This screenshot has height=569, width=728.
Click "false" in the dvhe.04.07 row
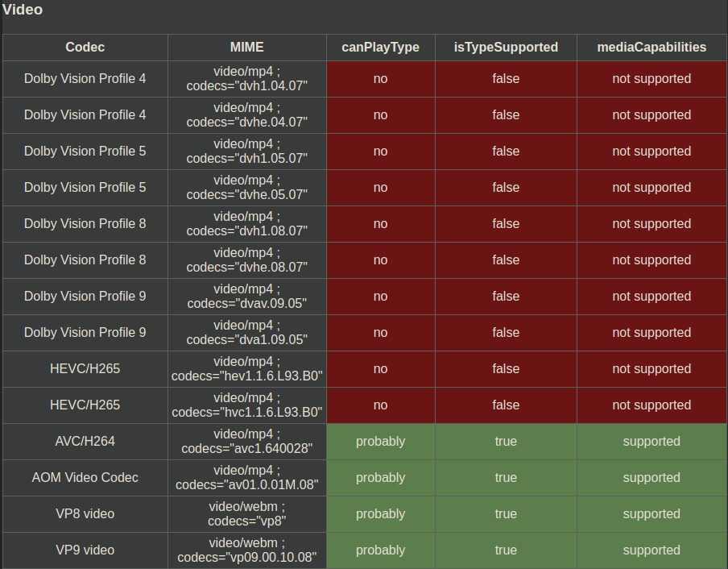506,114
